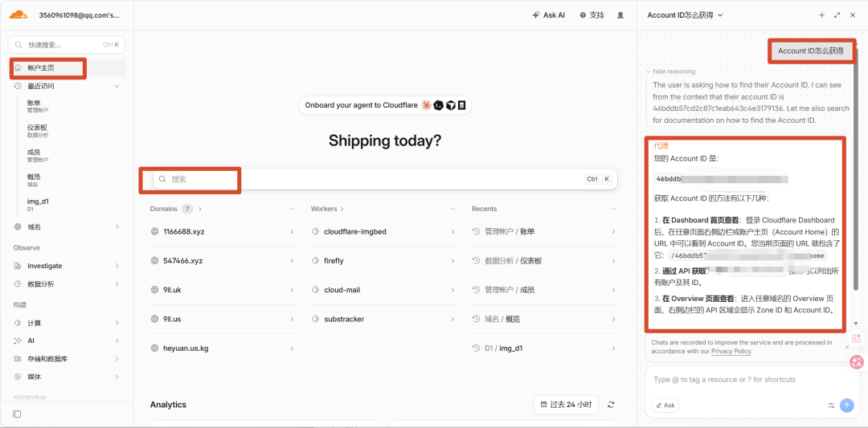Screen dimensions: 868x428
Task: Open the 过去 24 小时 time range selector
Action: tap(566, 405)
